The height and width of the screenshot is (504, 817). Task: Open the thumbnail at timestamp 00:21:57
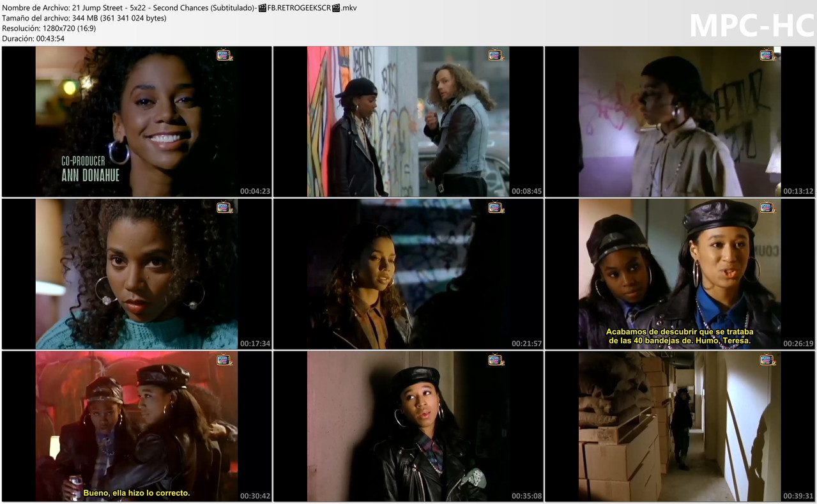pos(408,273)
